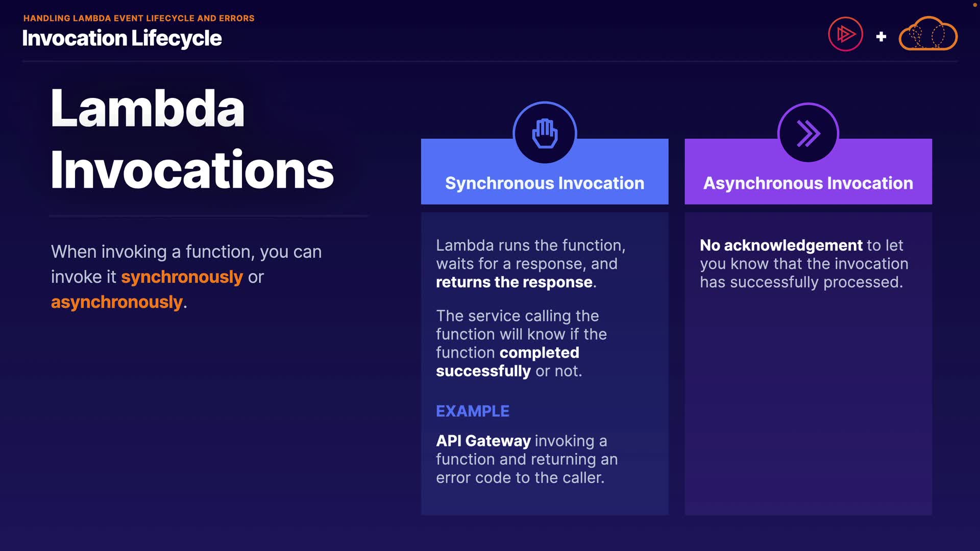Click the orange Handling Lambda Event Lifecycle subtitle

139,18
